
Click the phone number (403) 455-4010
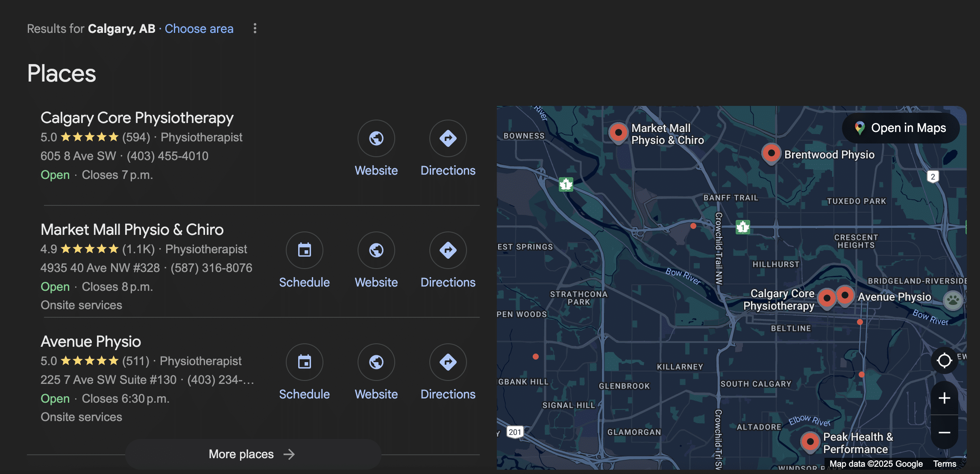tap(167, 156)
